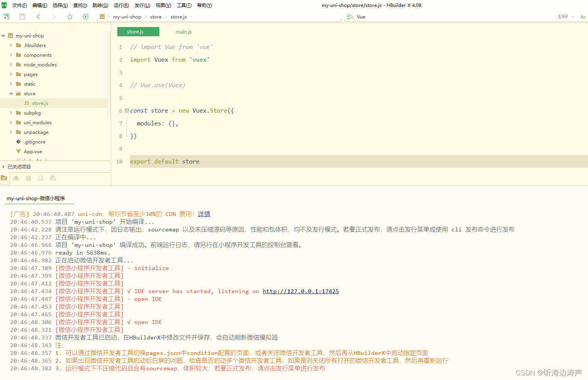Open the 跳转(G) menu
The width and height of the screenshot is (588, 380).
[100, 5]
